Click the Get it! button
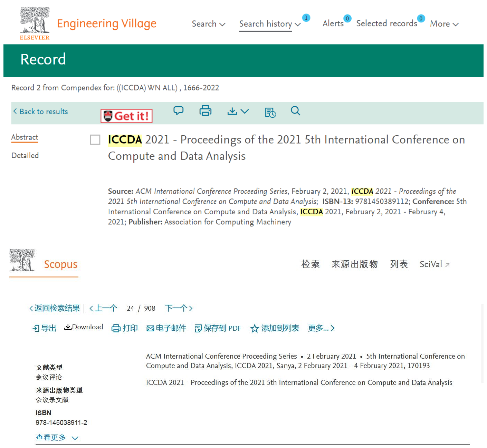487x448 pixels. pos(126,116)
